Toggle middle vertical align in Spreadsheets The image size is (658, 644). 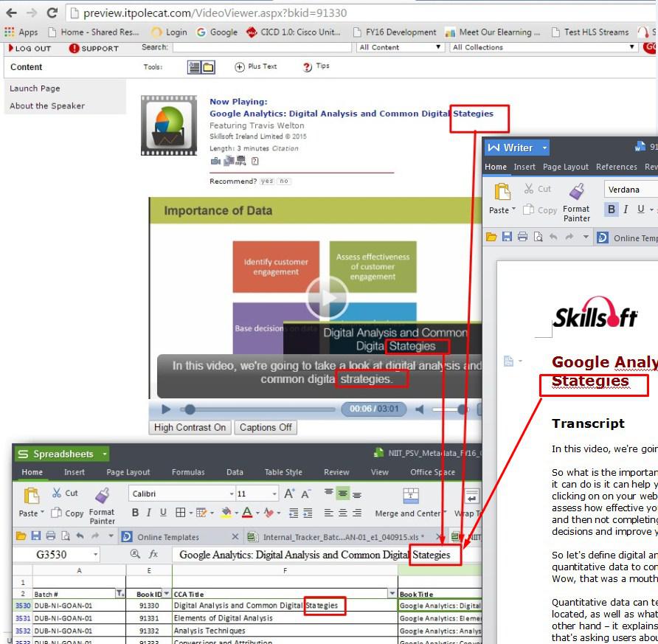[x=342, y=494]
